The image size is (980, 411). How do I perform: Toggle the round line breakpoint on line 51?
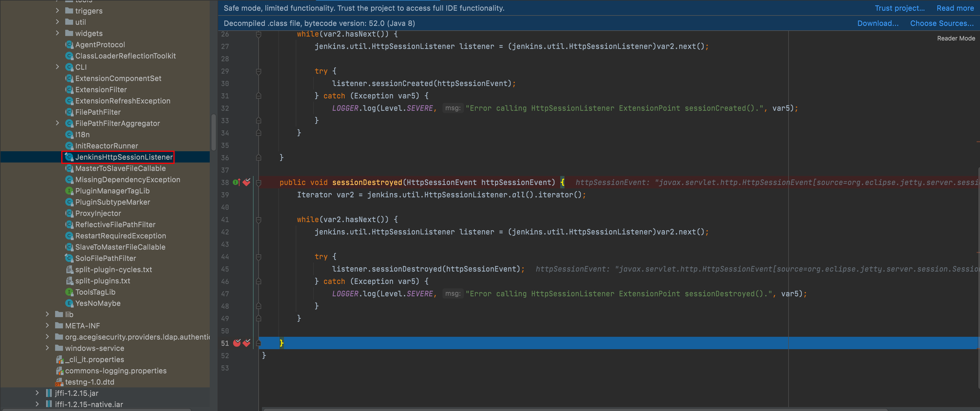coord(237,343)
